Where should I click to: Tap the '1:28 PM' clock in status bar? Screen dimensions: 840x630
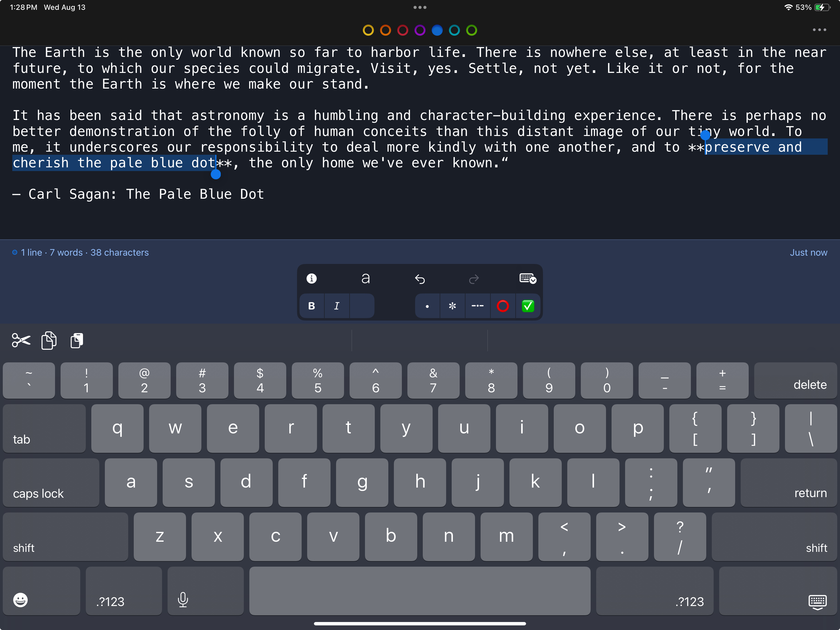(24, 7)
